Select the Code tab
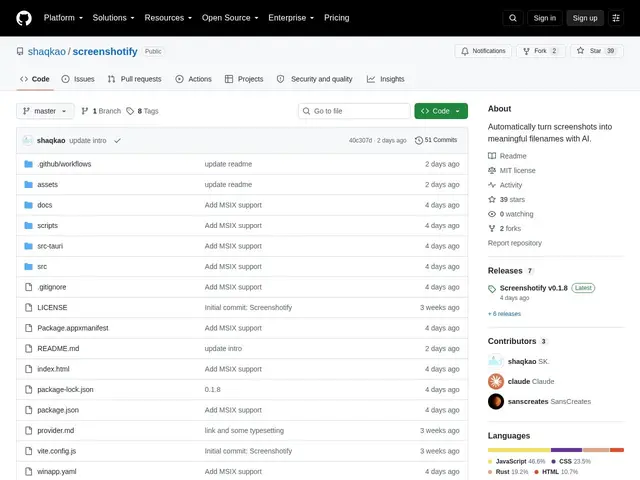 pos(35,79)
